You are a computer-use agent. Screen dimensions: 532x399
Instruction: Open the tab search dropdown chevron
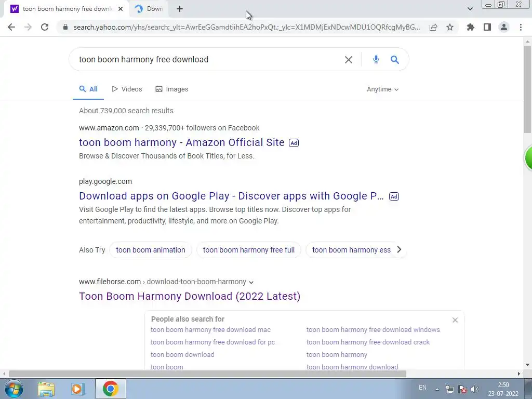point(470,9)
